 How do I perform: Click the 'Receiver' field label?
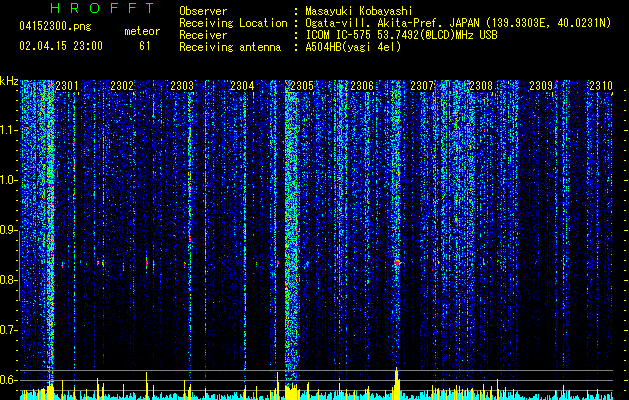203,35
